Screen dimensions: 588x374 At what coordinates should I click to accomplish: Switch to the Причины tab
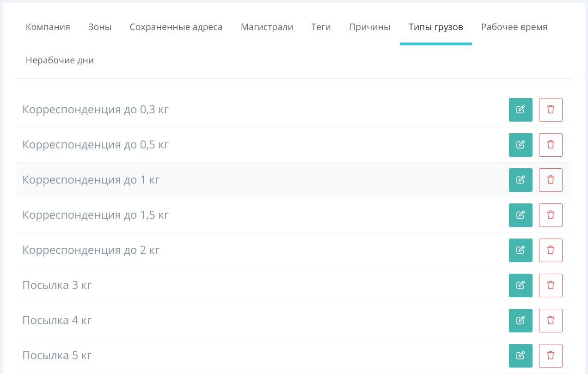click(x=370, y=27)
